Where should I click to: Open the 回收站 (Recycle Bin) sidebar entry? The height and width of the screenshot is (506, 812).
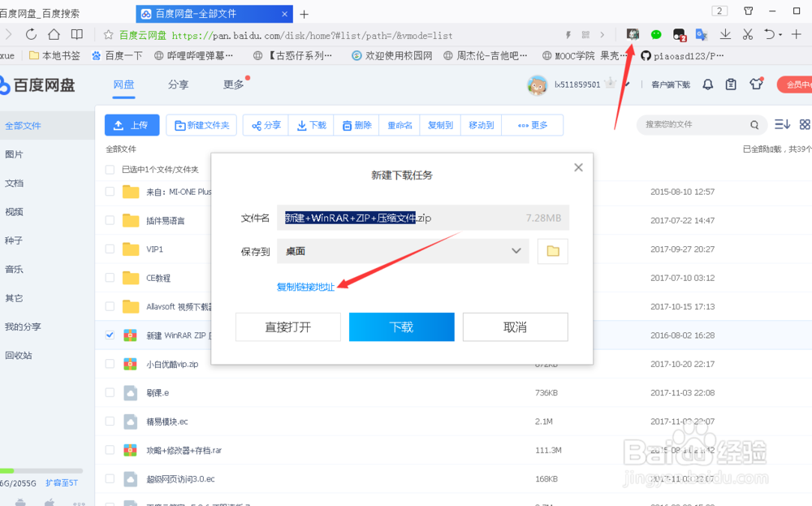click(x=20, y=355)
